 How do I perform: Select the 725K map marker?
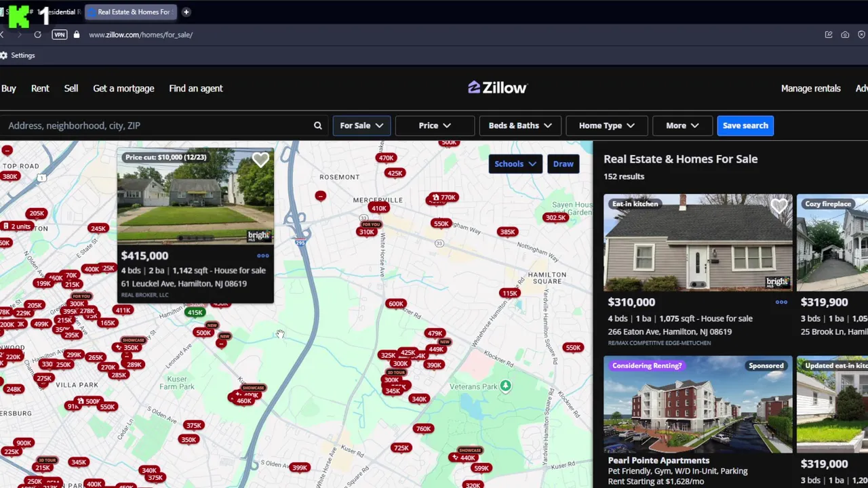[x=401, y=448]
